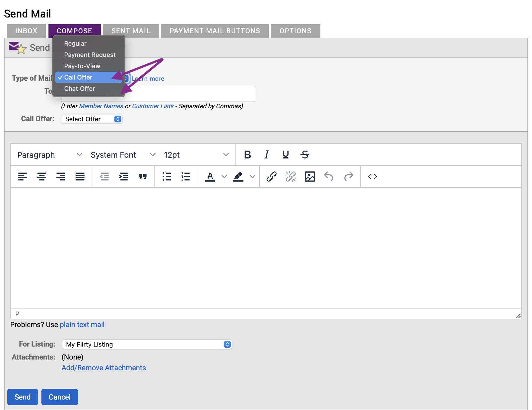Open Paragraph format dropdown

[50, 155]
